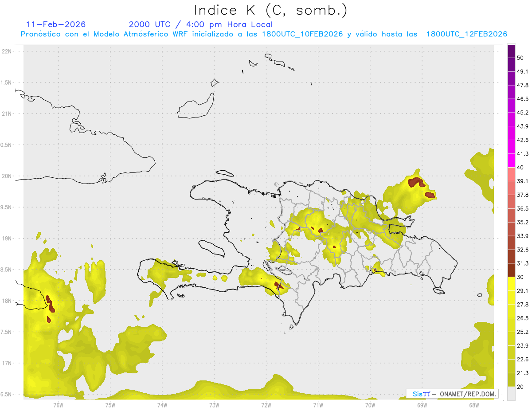Click the ONAMET/REP.DOM. logo box
This screenshot has height=411, width=532.
(452, 394)
